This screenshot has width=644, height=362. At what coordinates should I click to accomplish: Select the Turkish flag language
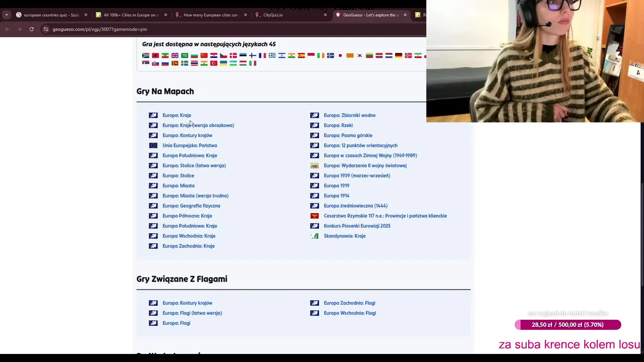point(214,63)
